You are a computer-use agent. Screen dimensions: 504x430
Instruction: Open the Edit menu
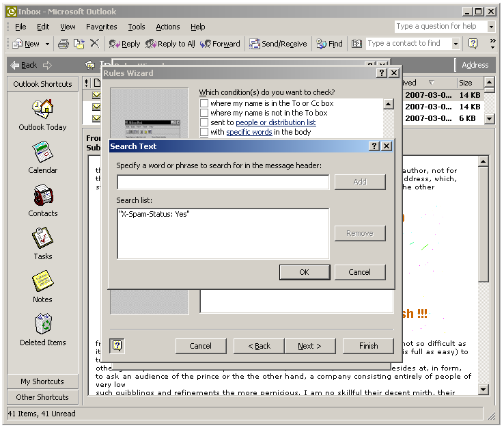pos(43,27)
